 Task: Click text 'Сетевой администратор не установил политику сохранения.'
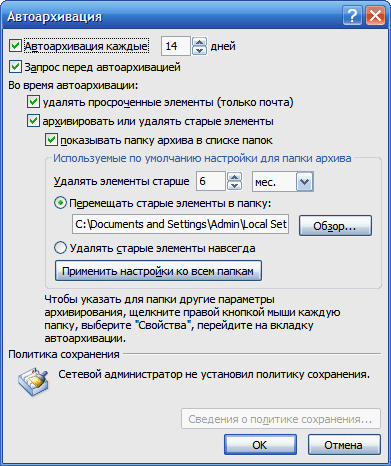click(214, 374)
